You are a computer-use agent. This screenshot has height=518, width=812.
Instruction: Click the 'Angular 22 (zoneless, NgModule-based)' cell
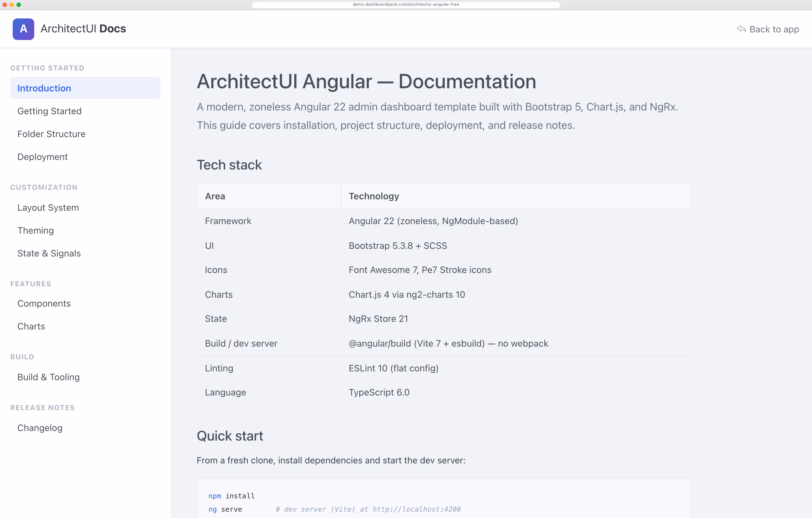(x=516, y=221)
